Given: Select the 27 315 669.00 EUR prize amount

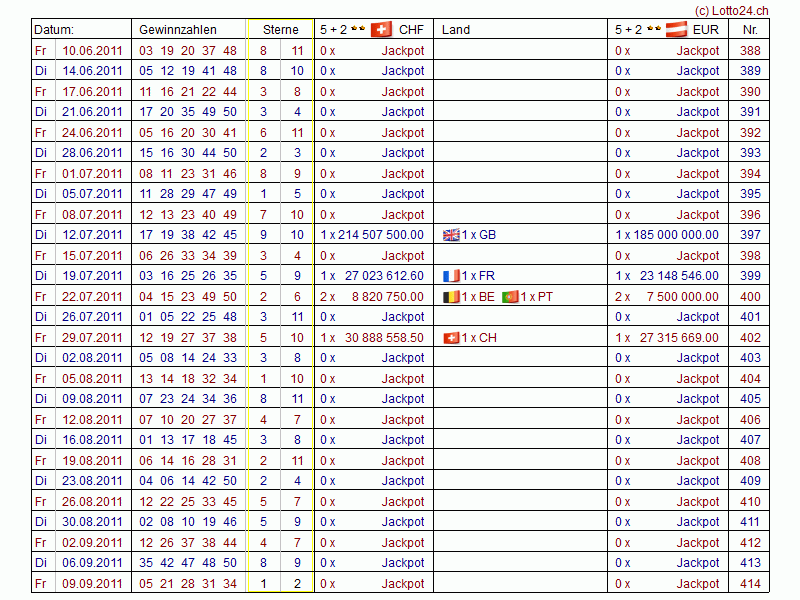Looking at the screenshot, I should coord(680,338).
